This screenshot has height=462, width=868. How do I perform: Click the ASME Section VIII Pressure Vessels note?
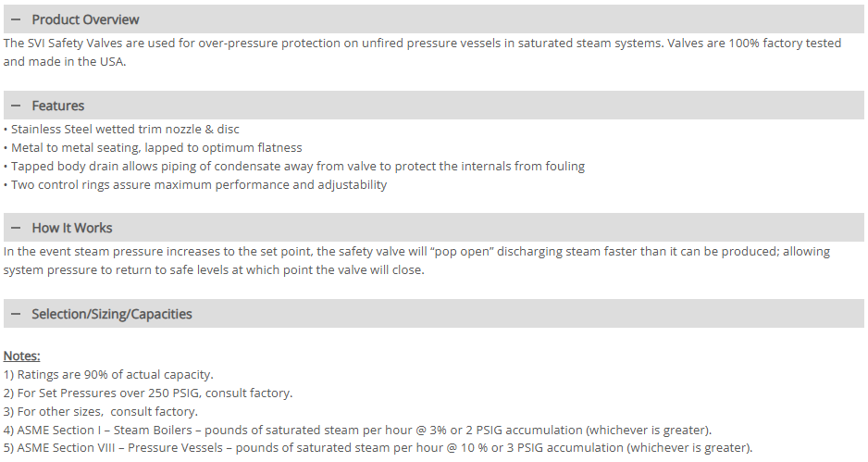coord(378,448)
